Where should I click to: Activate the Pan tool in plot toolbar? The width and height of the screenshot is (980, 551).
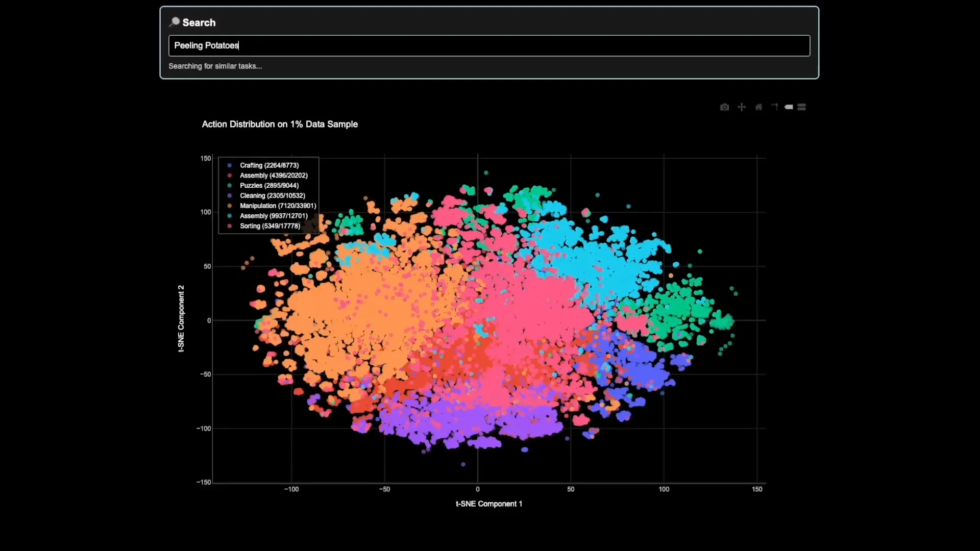pyautogui.click(x=741, y=107)
